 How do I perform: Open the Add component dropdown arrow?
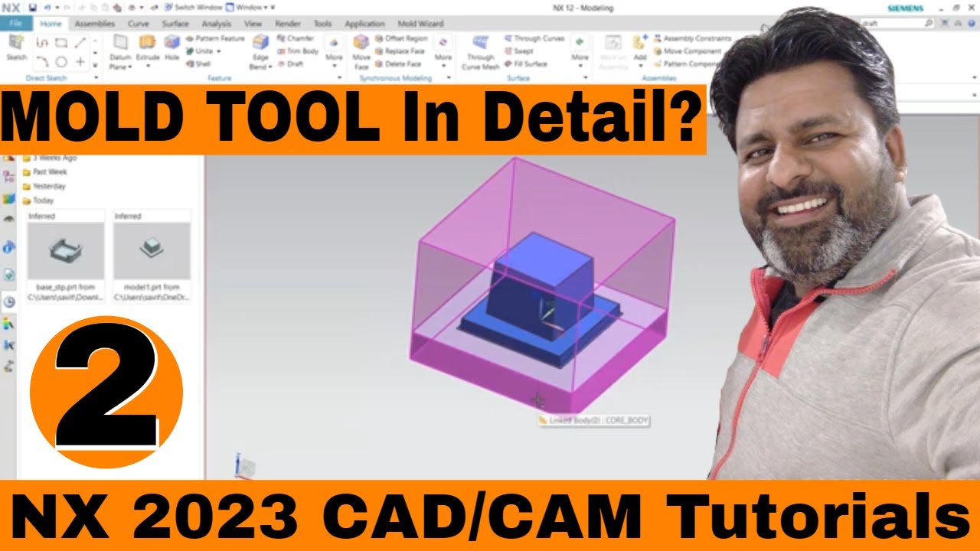640,67
